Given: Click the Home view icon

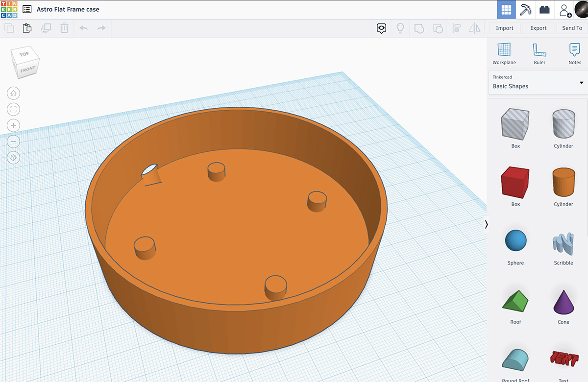Looking at the screenshot, I should click(14, 93).
